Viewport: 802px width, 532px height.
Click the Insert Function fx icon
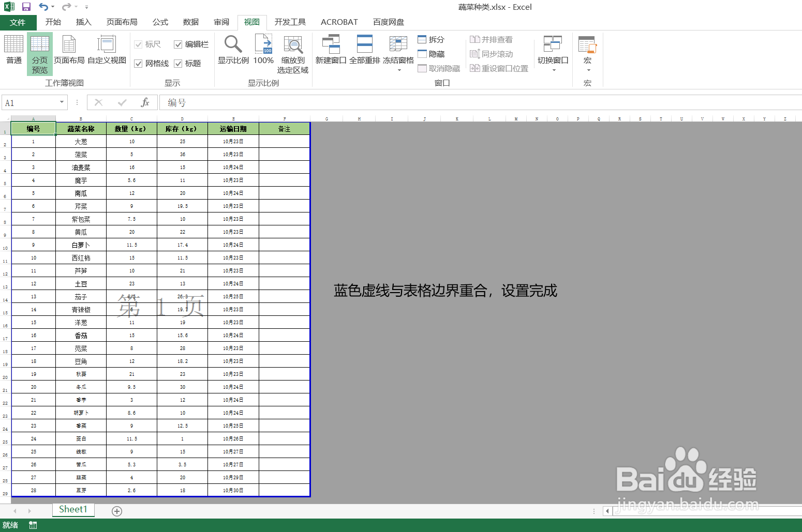(145, 102)
